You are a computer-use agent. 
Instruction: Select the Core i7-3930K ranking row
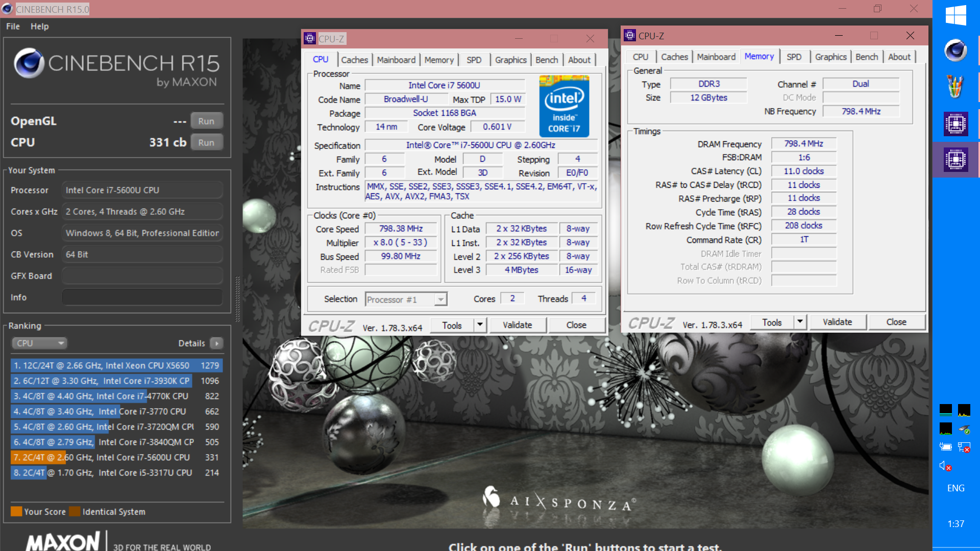coord(116,381)
